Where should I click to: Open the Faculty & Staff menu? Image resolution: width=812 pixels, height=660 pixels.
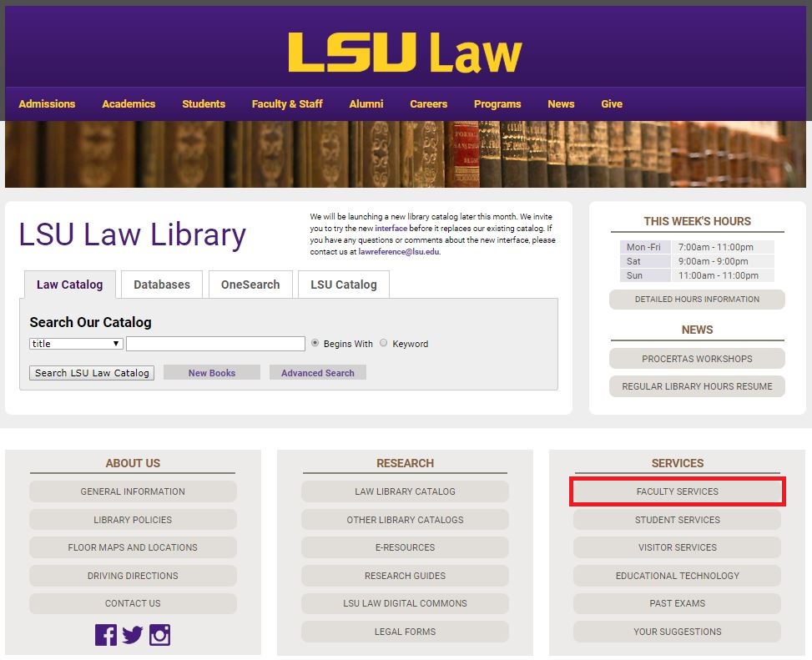click(x=287, y=103)
